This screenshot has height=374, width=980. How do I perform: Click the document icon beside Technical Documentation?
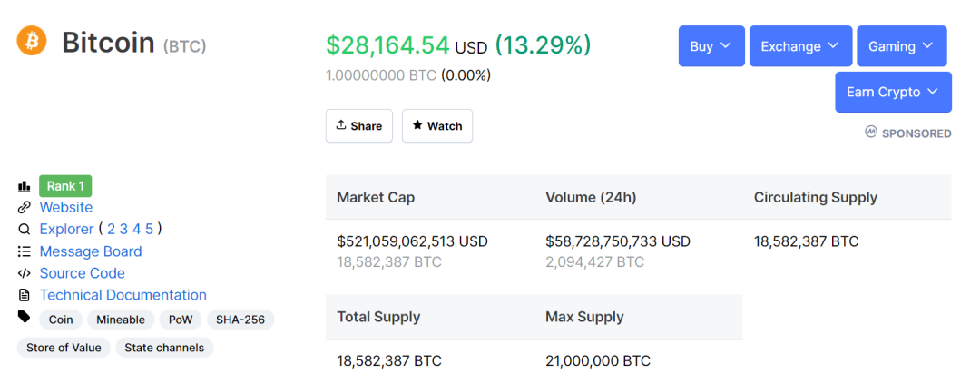click(x=24, y=295)
